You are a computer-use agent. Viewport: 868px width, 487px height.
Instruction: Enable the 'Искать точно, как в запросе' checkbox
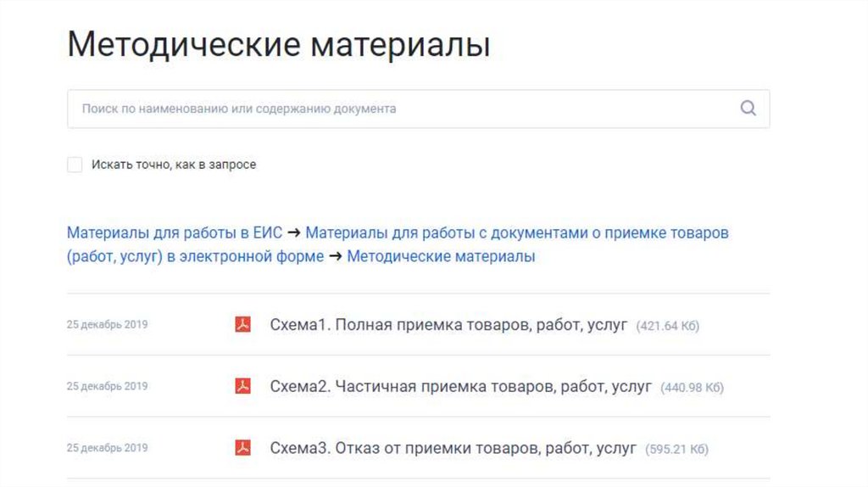75,165
